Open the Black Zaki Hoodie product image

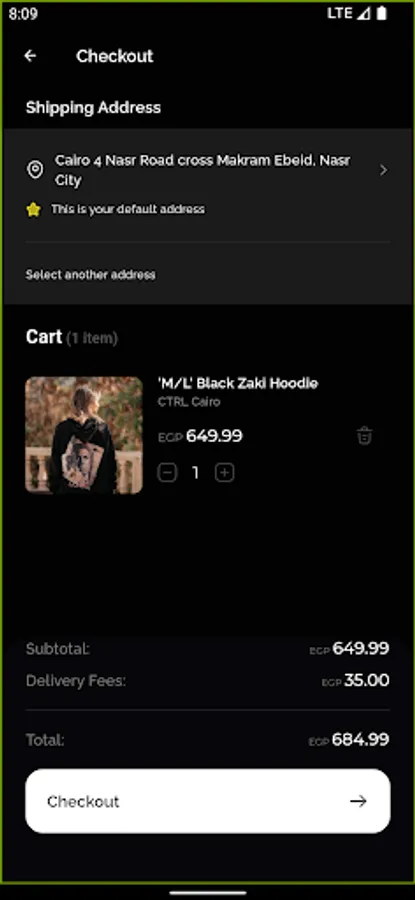click(84, 435)
